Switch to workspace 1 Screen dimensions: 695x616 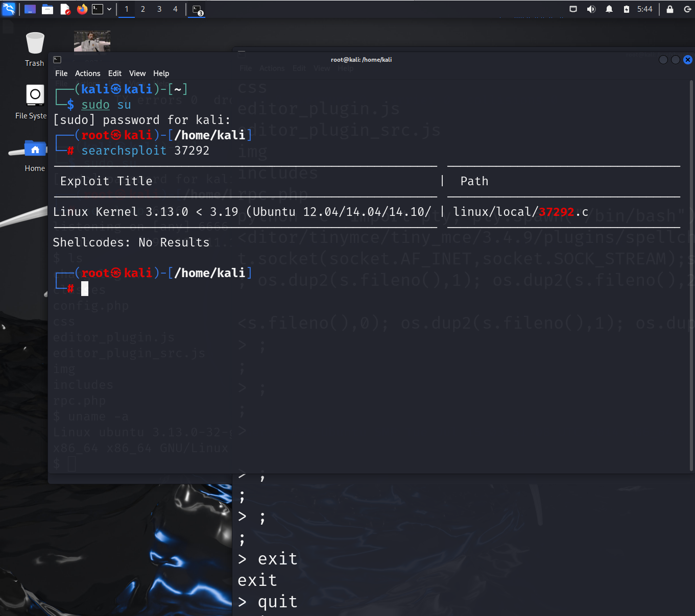pos(127,9)
